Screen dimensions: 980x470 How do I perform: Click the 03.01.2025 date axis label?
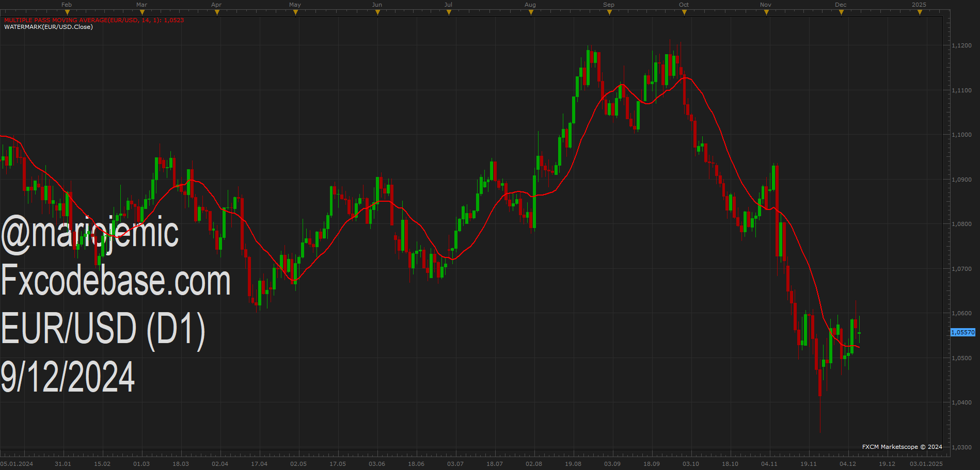tap(926, 464)
